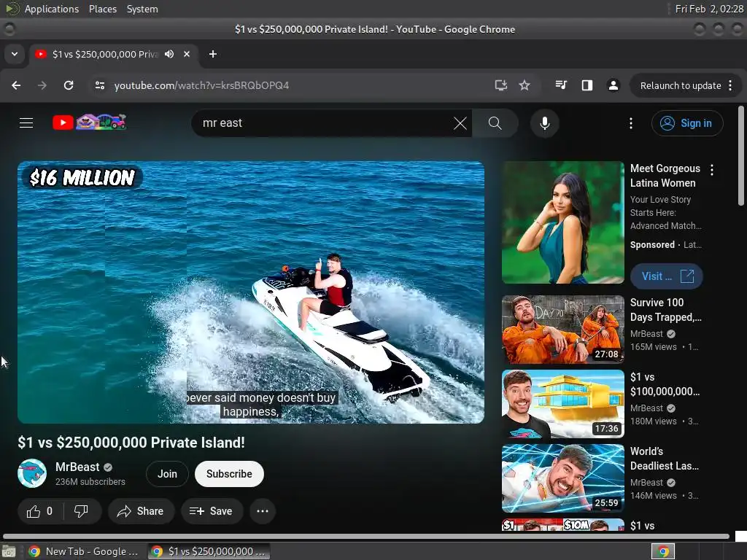Close the YouTube tab
This screenshot has height=560, width=747.
(187, 54)
